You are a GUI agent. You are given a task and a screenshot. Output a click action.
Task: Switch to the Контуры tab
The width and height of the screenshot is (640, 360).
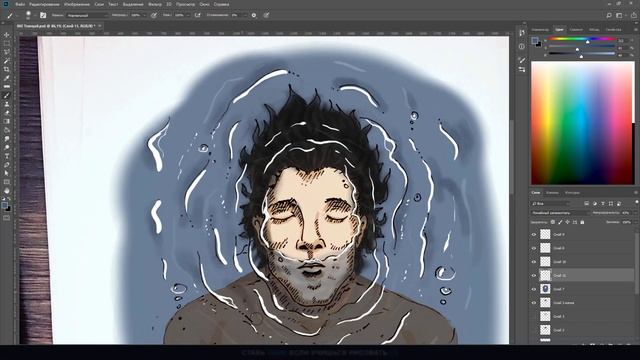572,193
